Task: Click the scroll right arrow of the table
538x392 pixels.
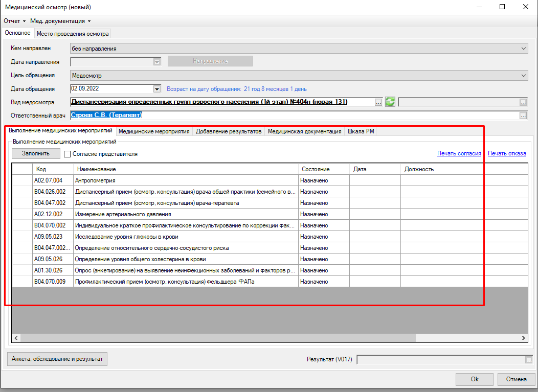Action: 524,338
